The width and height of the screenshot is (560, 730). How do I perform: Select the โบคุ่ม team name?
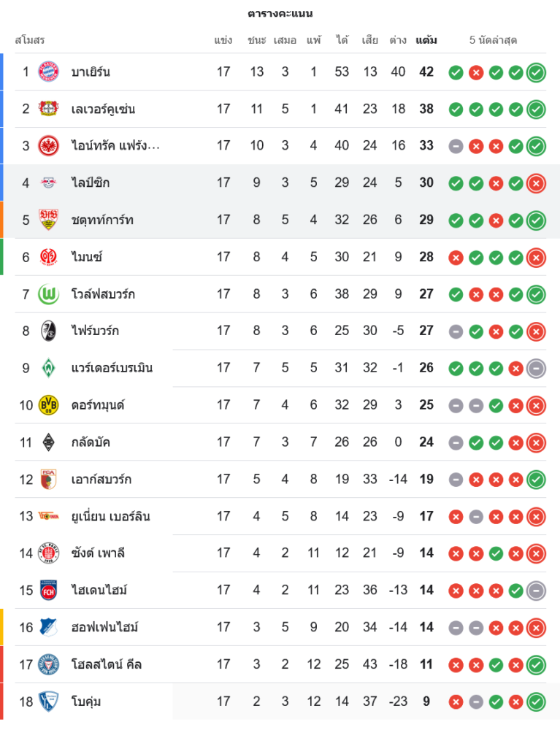[x=86, y=702]
